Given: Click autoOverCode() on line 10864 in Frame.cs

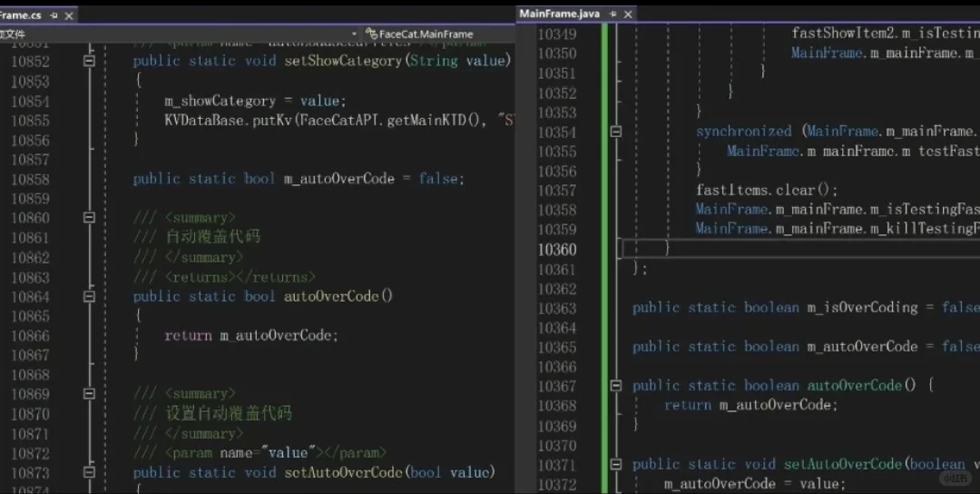Looking at the screenshot, I should 338,296.
